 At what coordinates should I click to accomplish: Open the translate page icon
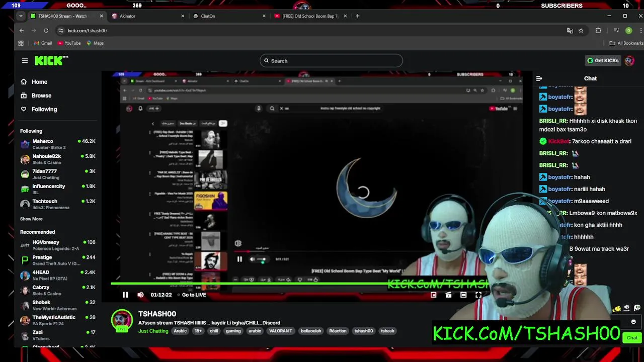coord(570,31)
